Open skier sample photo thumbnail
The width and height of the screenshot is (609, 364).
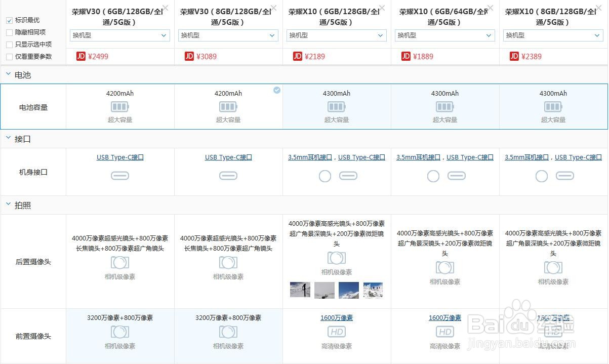(x=300, y=290)
